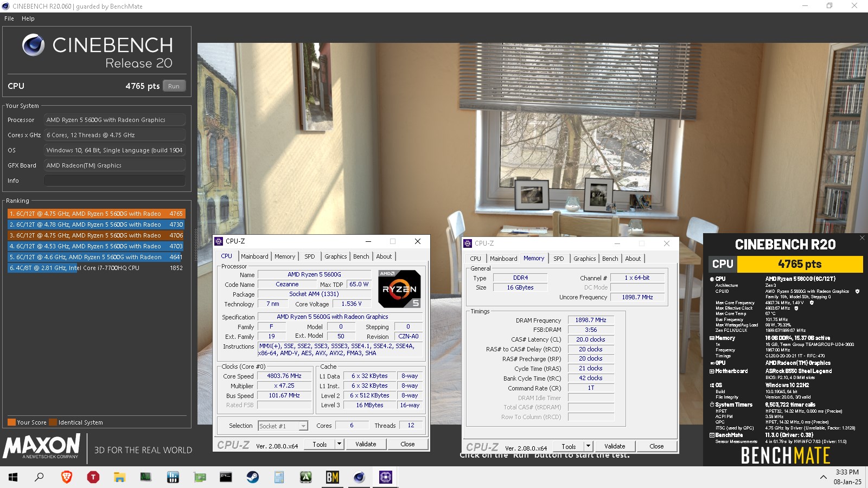
Task: Click the Identical System legend swatch
Action: tap(53, 422)
